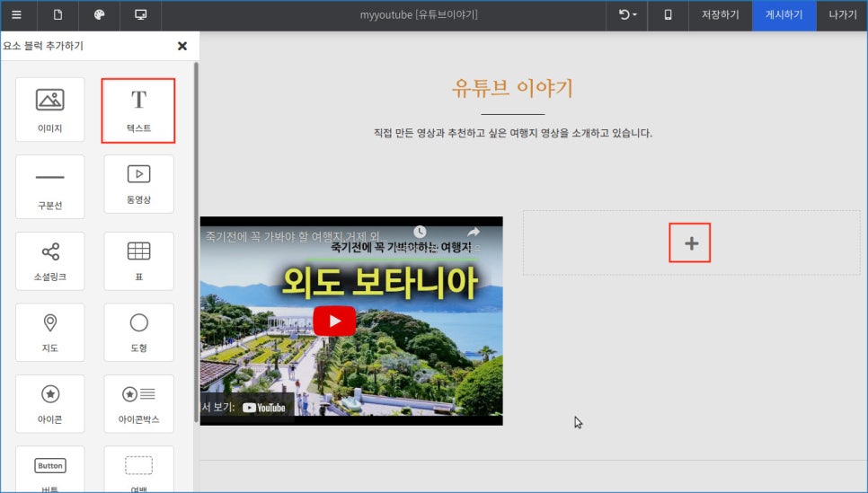Click the plus button in empty column
The image size is (868, 493).
point(691,242)
